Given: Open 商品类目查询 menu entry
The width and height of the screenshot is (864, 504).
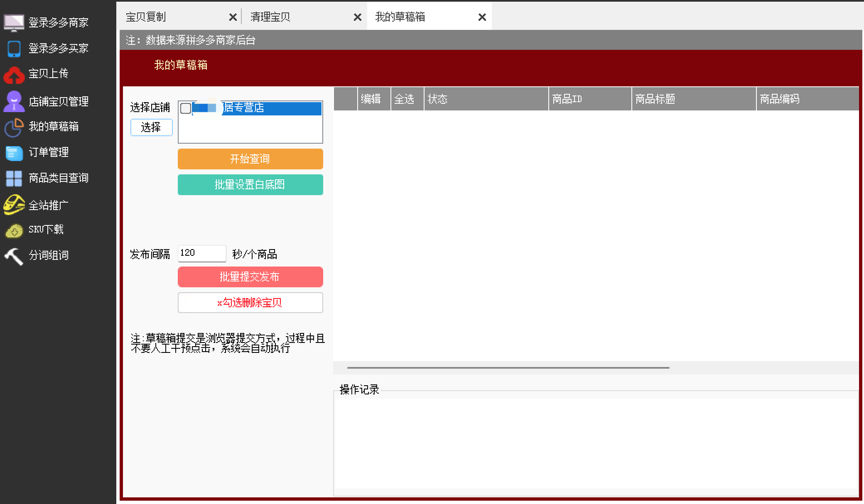Looking at the screenshot, I should (x=58, y=178).
